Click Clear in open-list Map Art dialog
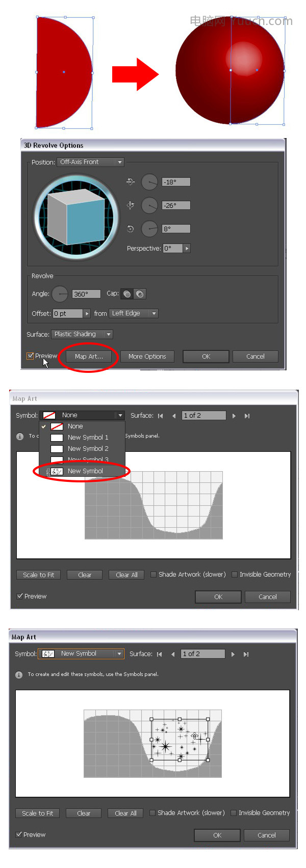The image size is (306, 868). coord(85,575)
